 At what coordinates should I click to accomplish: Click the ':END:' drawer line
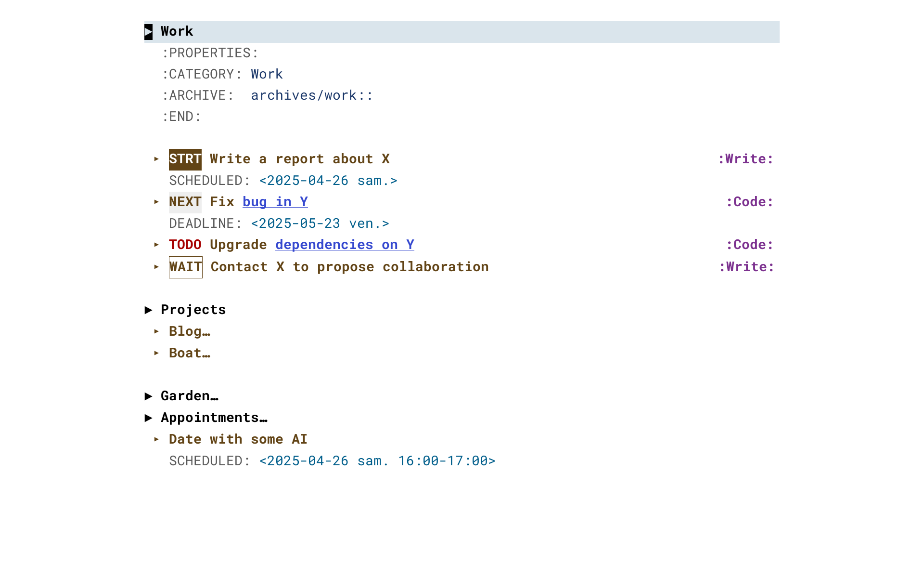[x=181, y=117]
